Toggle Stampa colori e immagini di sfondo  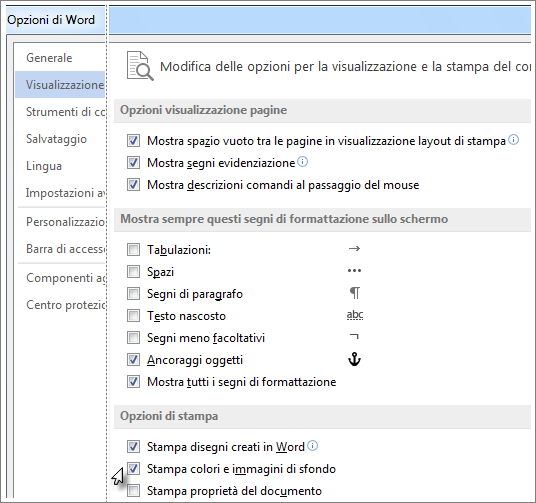pyautogui.click(x=133, y=469)
